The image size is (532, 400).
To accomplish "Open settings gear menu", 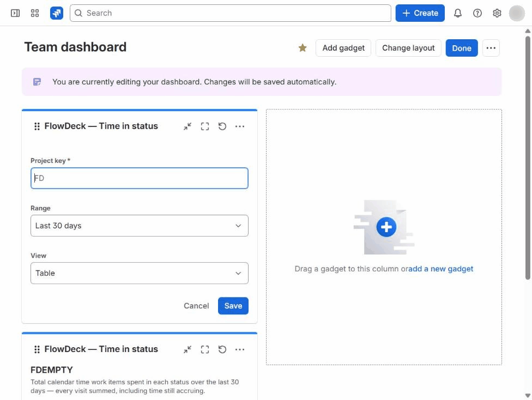I will [497, 13].
